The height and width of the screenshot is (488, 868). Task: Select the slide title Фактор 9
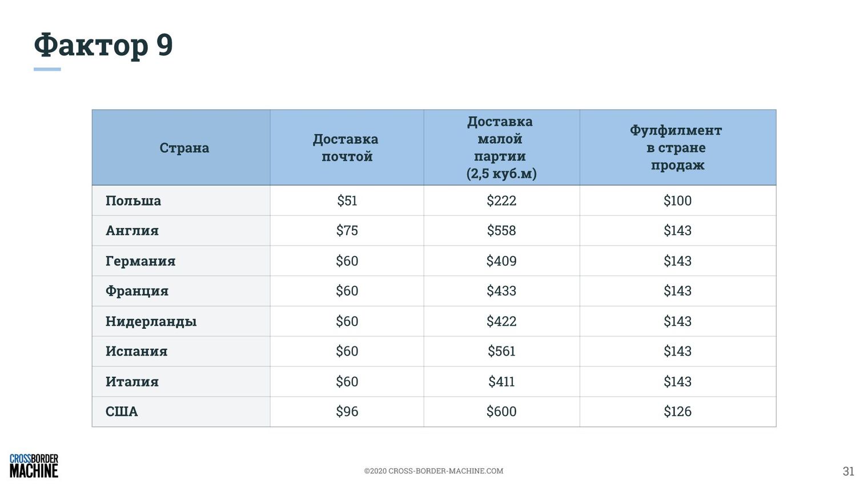tap(103, 45)
